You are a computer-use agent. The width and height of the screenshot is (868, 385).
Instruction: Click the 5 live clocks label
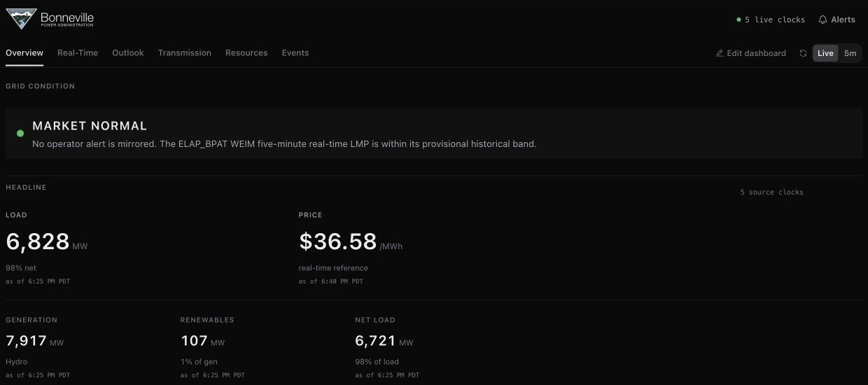pos(775,20)
